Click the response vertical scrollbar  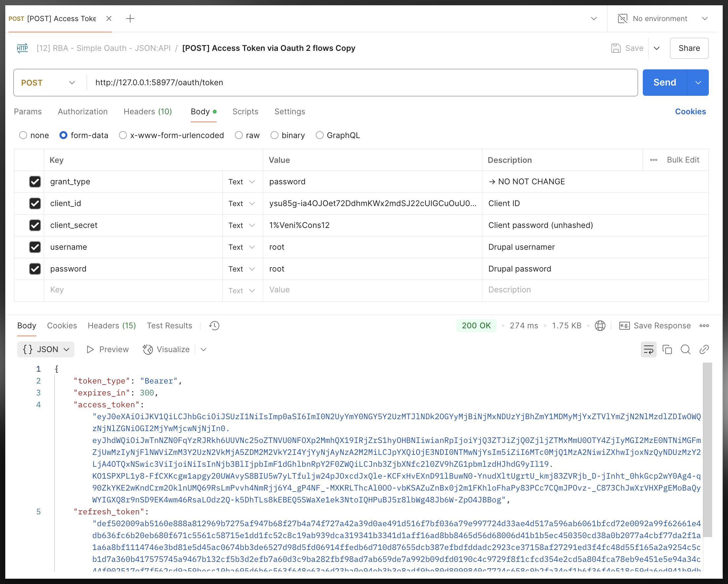point(707,449)
